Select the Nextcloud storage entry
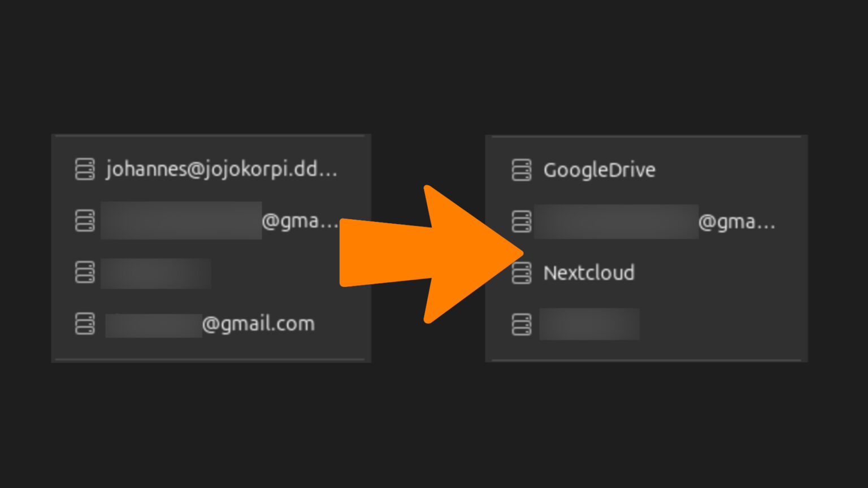This screenshot has height=488, width=868. pos(589,273)
